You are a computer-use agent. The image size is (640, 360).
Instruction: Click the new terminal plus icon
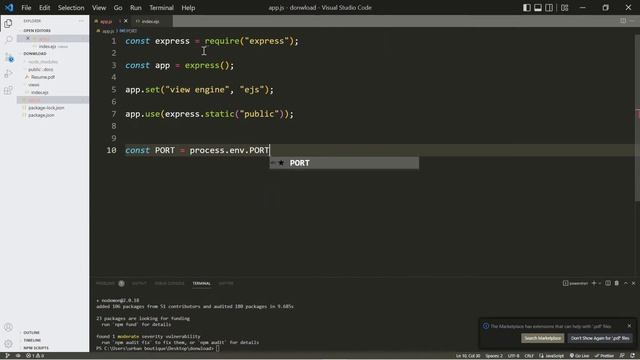pyautogui.click(x=594, y=283)
